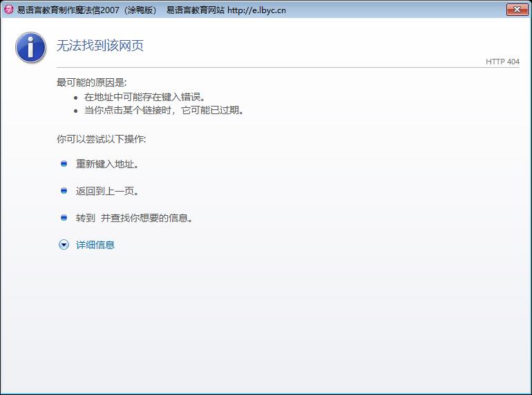Click 在地址中可能存在键入错误 line
The image size is (532, 395).
(x=145, y=97)
